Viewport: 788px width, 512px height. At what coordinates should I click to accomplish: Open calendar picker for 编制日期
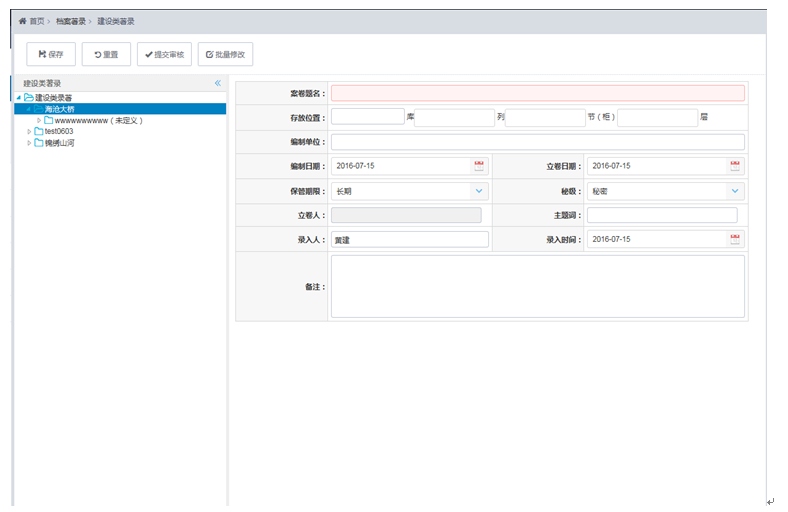[x=479, y=166]
